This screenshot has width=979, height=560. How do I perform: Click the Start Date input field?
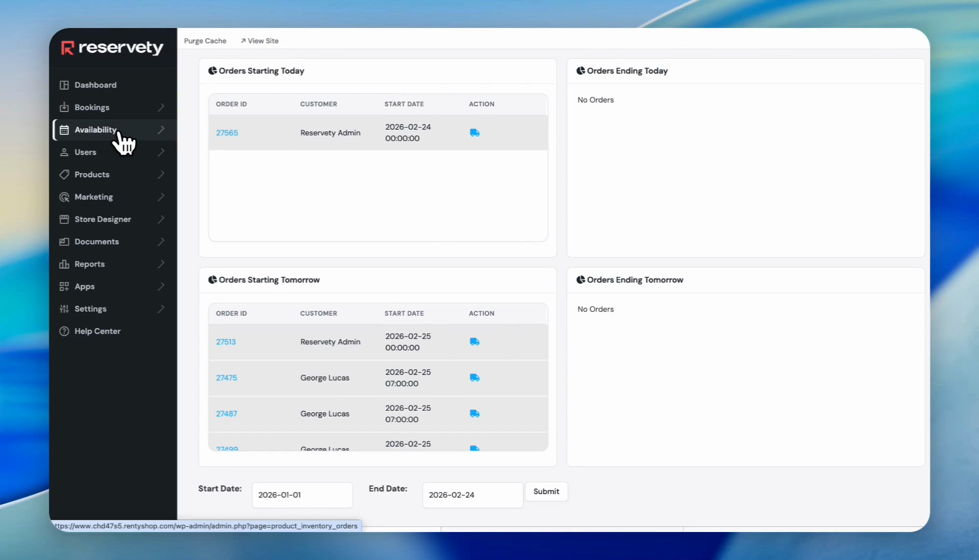coord(302,495)
